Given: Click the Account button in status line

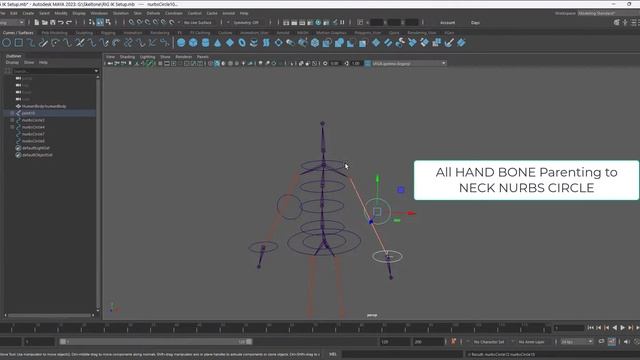Looking at the screenshot, I should (447, 22).
